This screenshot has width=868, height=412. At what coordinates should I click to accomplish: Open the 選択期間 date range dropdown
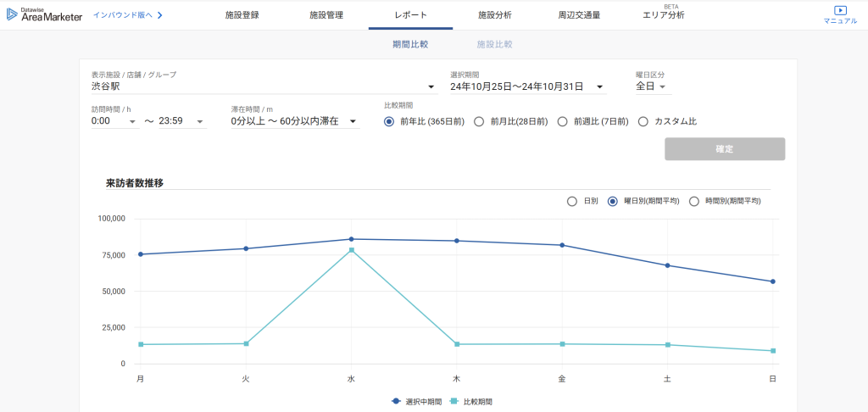coord(600,87)
